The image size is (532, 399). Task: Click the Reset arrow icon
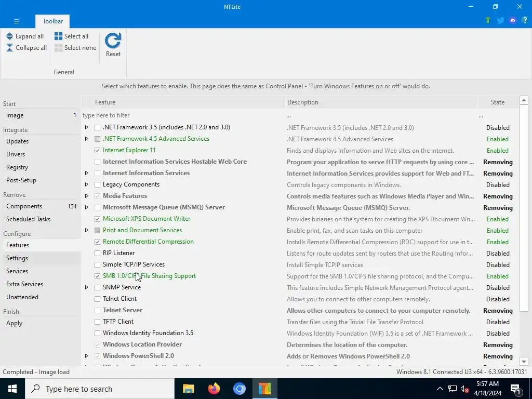click(113, 41)
